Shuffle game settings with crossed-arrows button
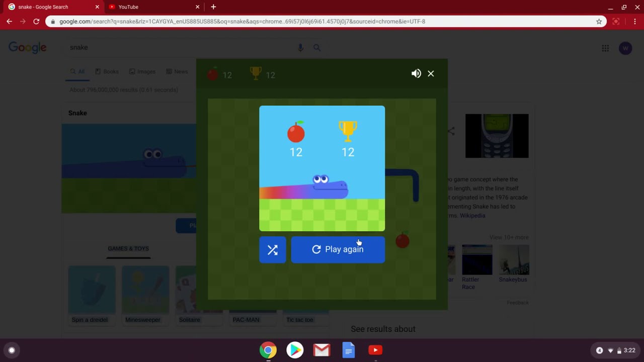This screenshot has height=362, width=644. tap(273, 249)
